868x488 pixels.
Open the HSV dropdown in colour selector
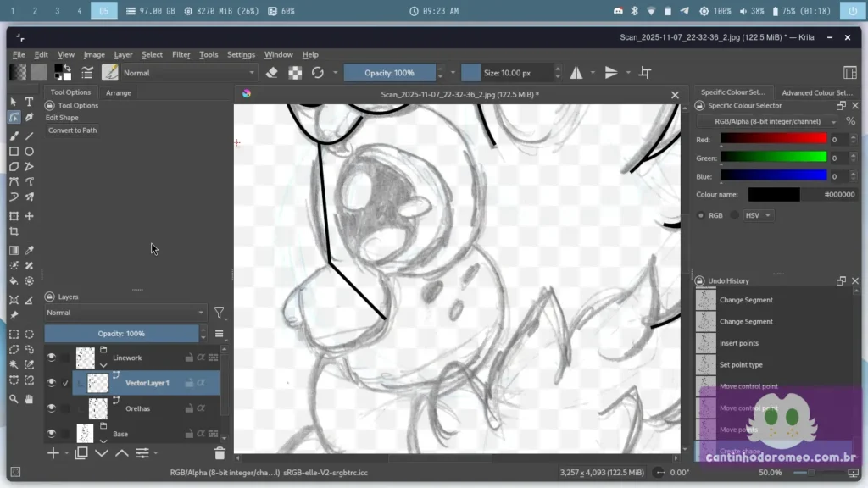pos(758,215)
